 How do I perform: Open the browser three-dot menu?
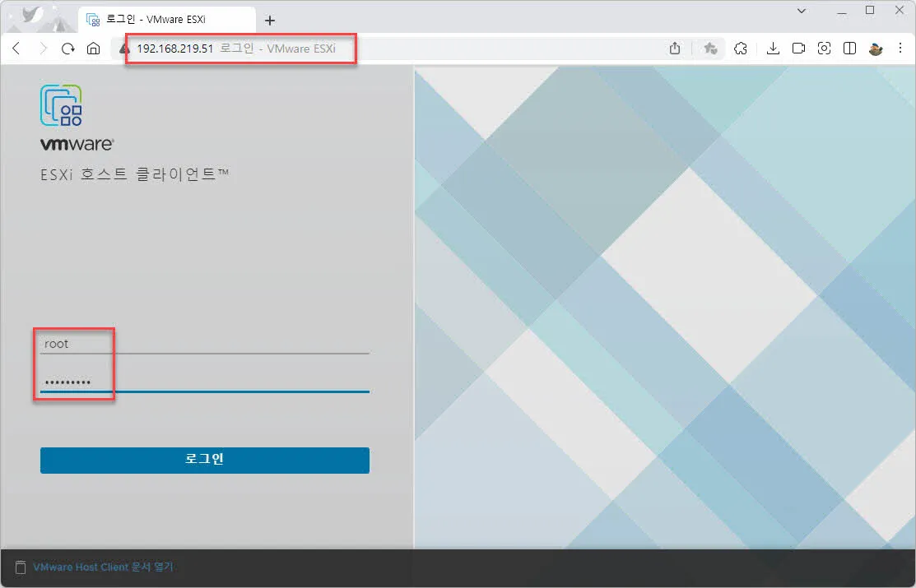(901, 49)
